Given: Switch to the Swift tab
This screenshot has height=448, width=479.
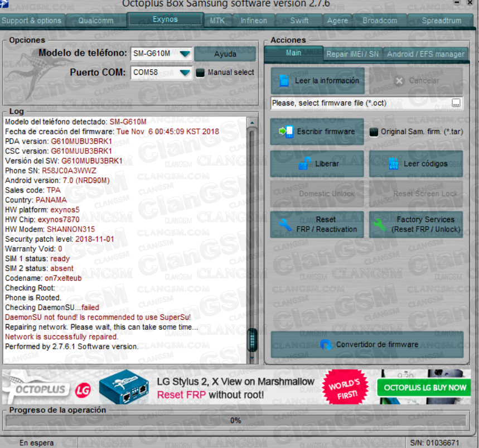Looking at the screenshot, I should [x=299, y=21].
